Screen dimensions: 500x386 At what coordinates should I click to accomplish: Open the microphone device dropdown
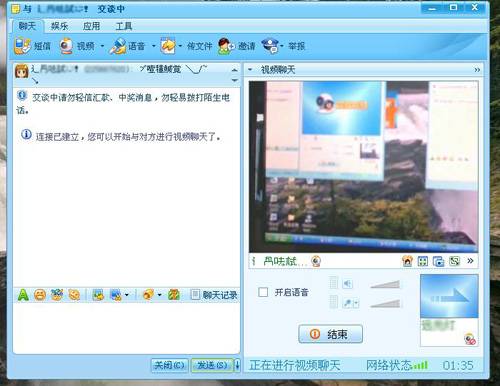pyautogui.click(x=356, y=303)
